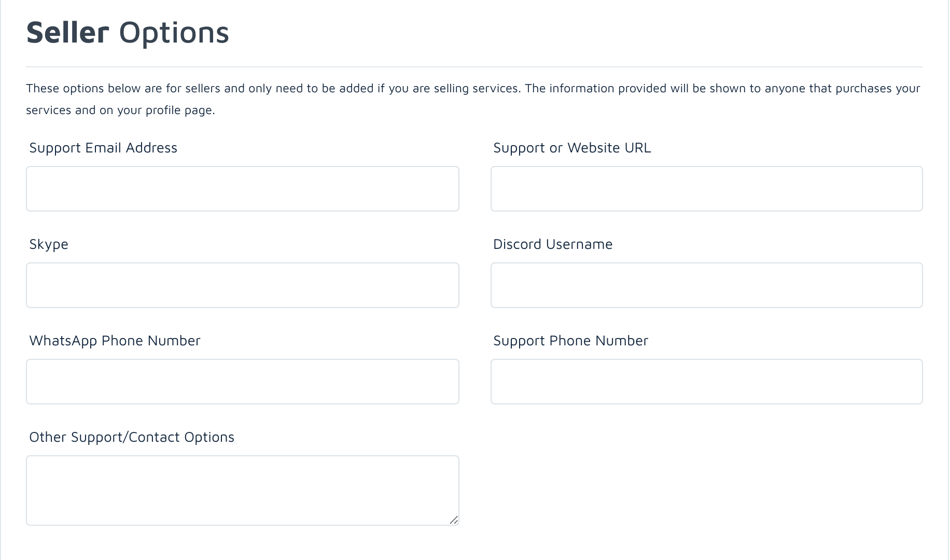Image resolution: width=950 pixels, height=560 pixels.
Task: Focus the Support Email Address input box
Action: click(x=243, y=189)
